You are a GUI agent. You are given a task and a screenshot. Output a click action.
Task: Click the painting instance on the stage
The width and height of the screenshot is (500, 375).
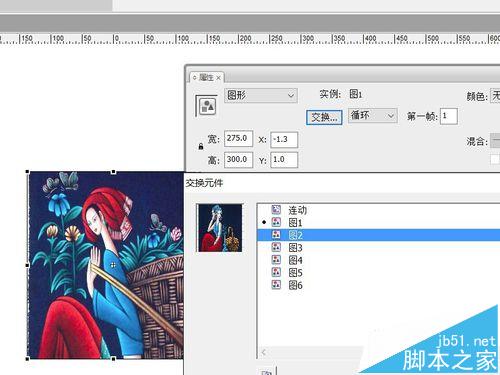105,265
